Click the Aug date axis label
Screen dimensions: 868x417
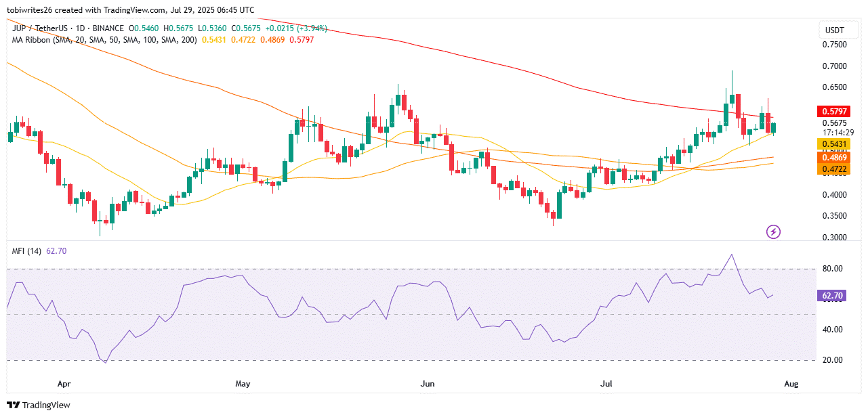791,384
